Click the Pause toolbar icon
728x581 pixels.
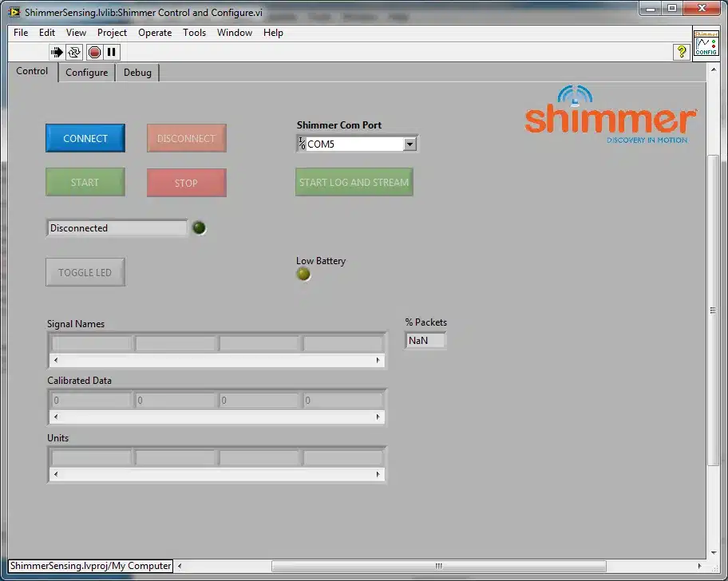(x=112, y=52)
